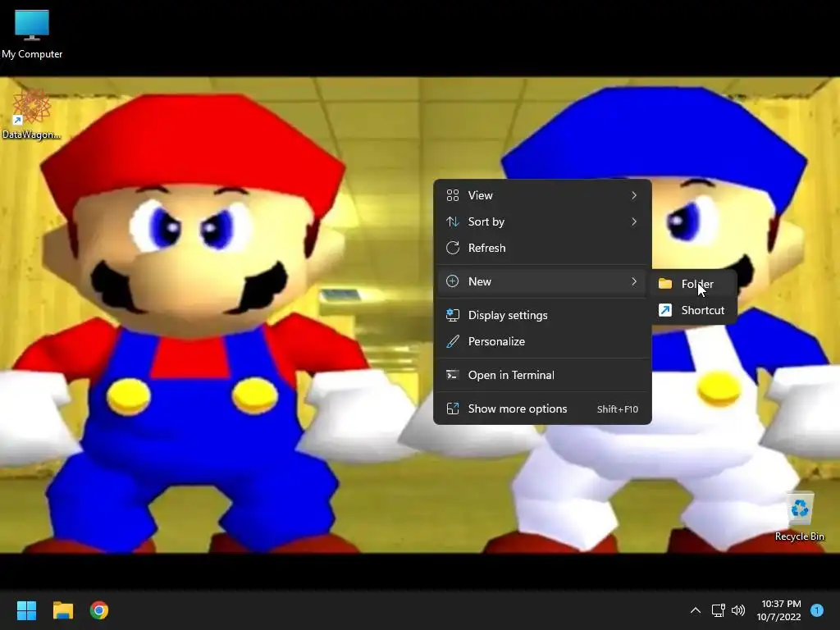Choose Personalize in the context menu
This screenshot has width=840, height=630.
(542, 342)
